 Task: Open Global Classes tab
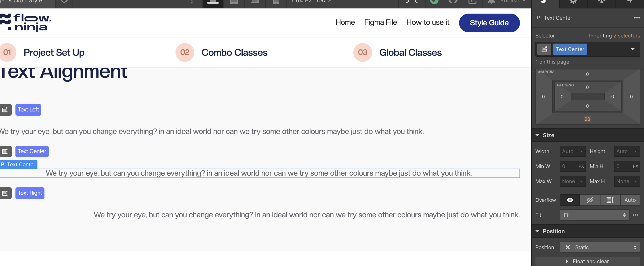coord(410,52)
